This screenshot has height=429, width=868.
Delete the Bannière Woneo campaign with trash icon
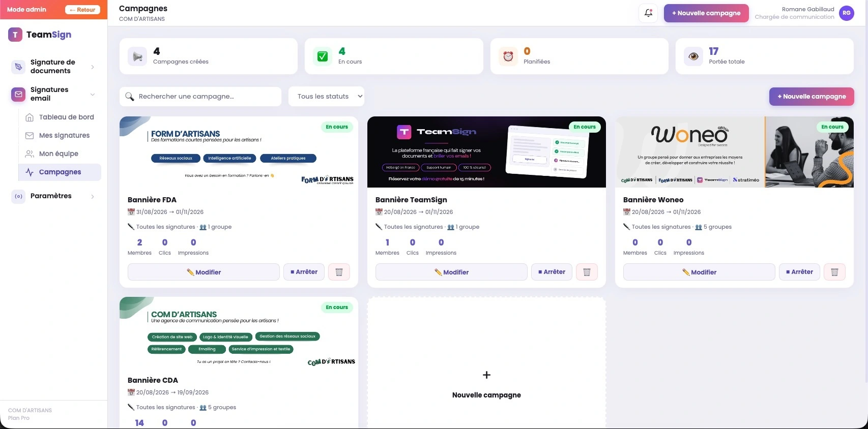click(834, 272)
